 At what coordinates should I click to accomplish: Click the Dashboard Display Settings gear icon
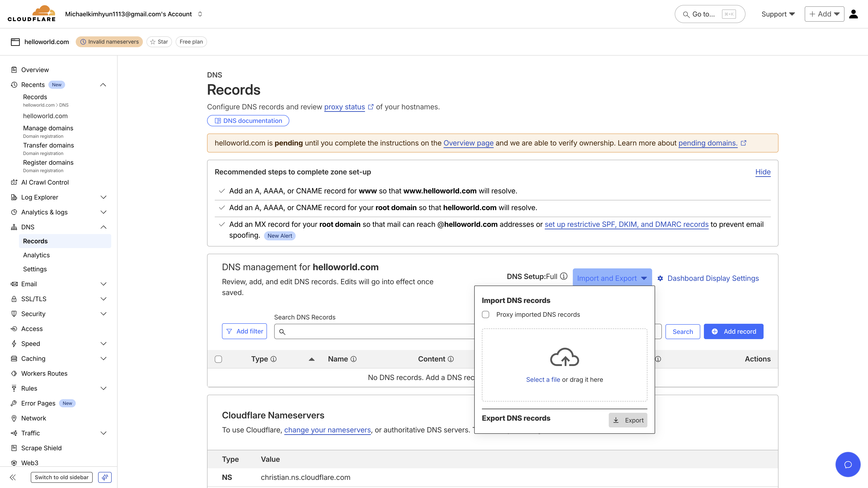[660, 278]
